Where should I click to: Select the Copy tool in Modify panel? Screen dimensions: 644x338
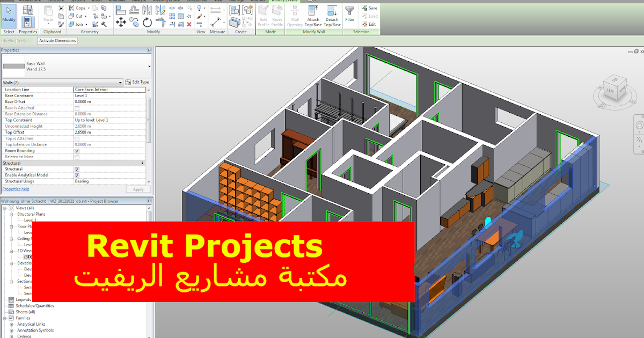click(134, 22)
